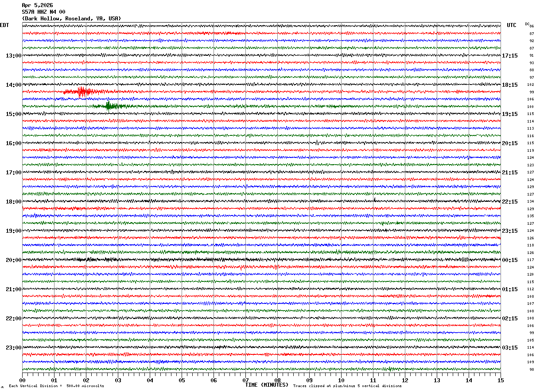
Task: Select the 16:00 EDT time label
Action: pos(13,143)
